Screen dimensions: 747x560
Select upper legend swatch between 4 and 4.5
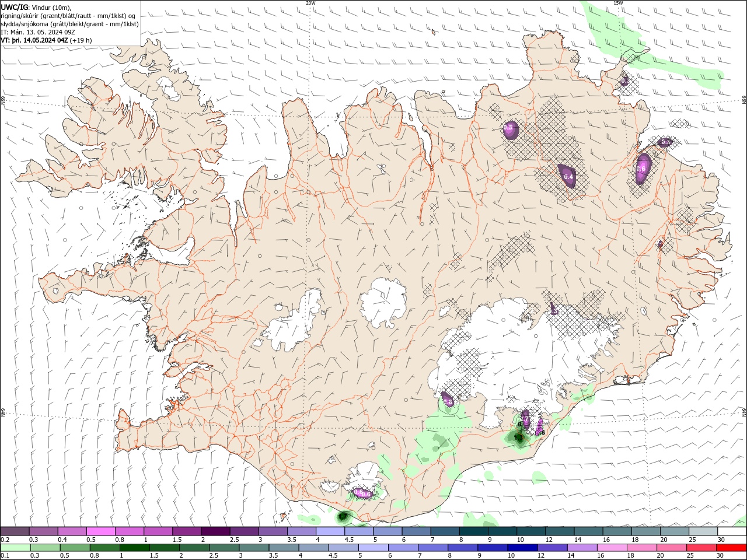coord(330,531)
